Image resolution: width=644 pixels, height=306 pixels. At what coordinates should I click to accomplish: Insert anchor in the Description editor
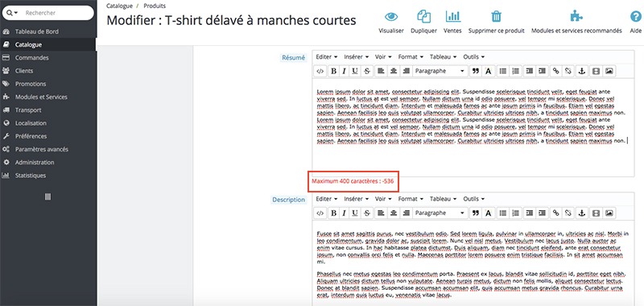pos(581,213)
